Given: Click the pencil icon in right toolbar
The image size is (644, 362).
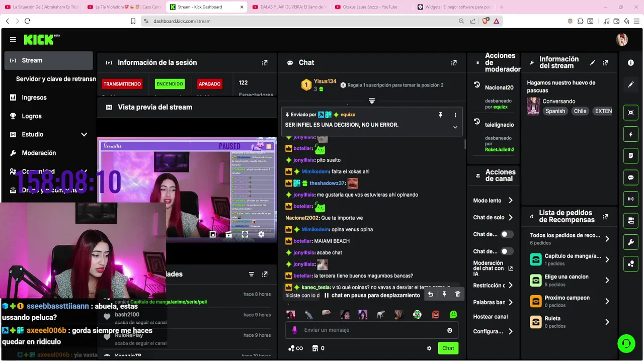Looking at the screenshot, I should 631,85.
